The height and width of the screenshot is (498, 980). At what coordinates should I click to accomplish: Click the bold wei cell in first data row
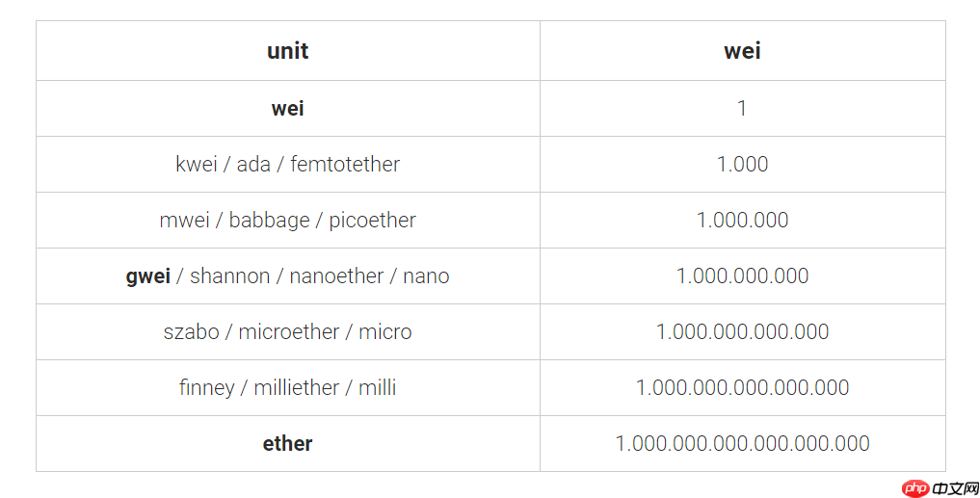coord(287,108)
